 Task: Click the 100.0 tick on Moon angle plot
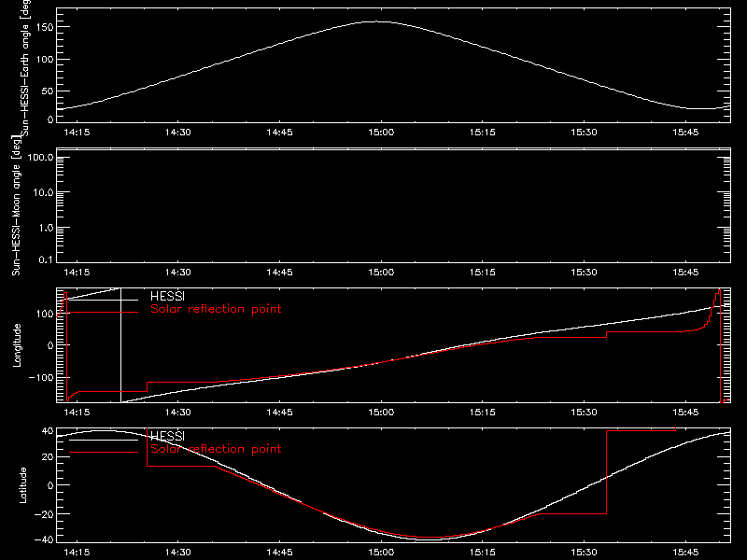click(x=40, y=157)
